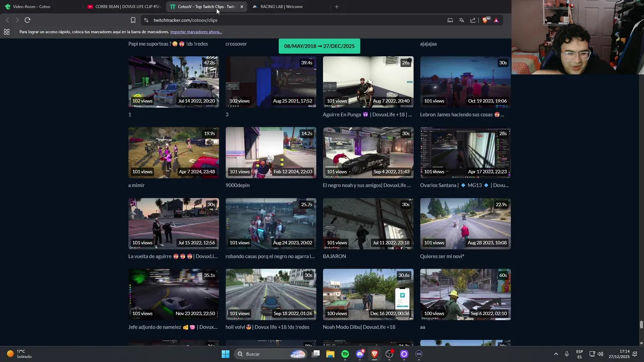
Task: Open Task View in the taskbar
Action: tap(316, 354)
